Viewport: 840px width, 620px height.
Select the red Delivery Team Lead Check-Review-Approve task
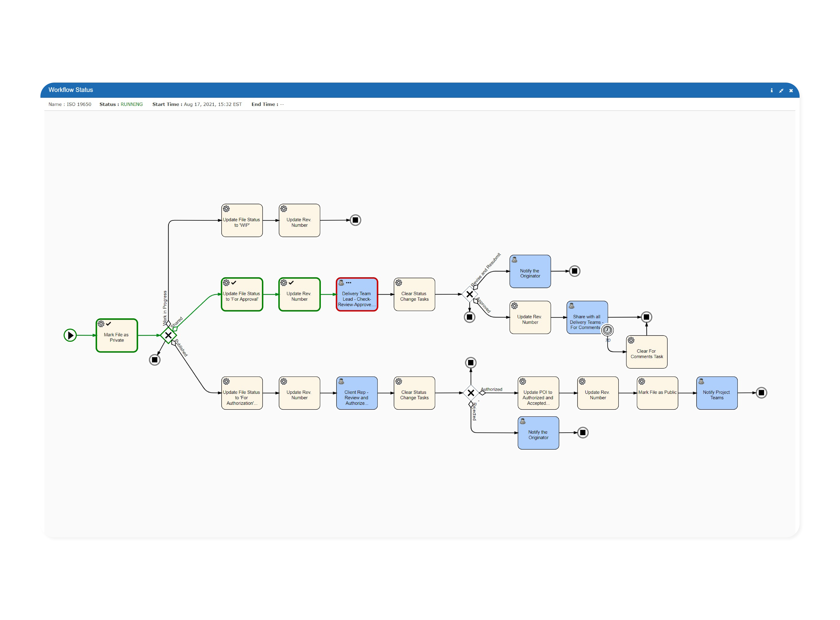[x=357, y=294]
